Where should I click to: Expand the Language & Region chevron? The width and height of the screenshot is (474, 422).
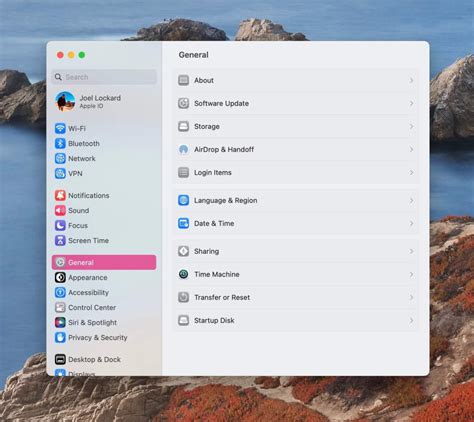(x=411, y=200)
